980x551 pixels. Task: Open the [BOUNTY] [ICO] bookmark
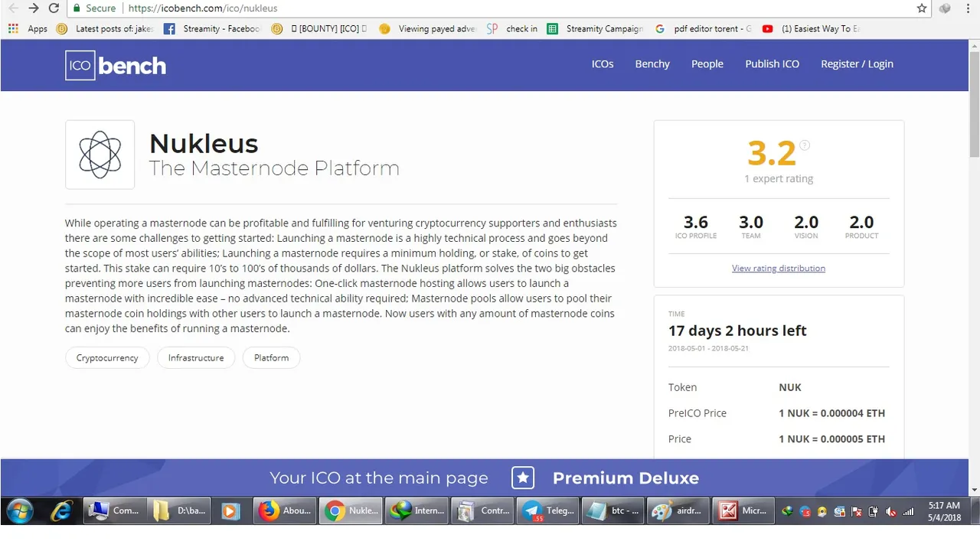point(319,28)
